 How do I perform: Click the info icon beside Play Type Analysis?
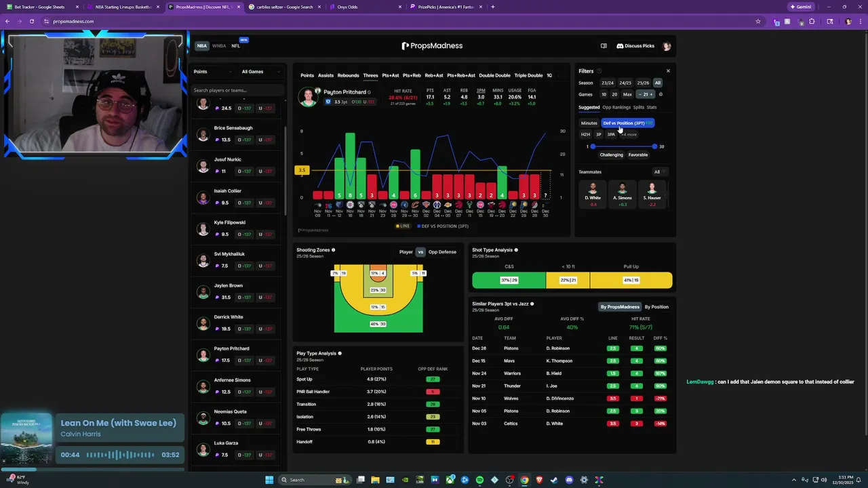340,353
